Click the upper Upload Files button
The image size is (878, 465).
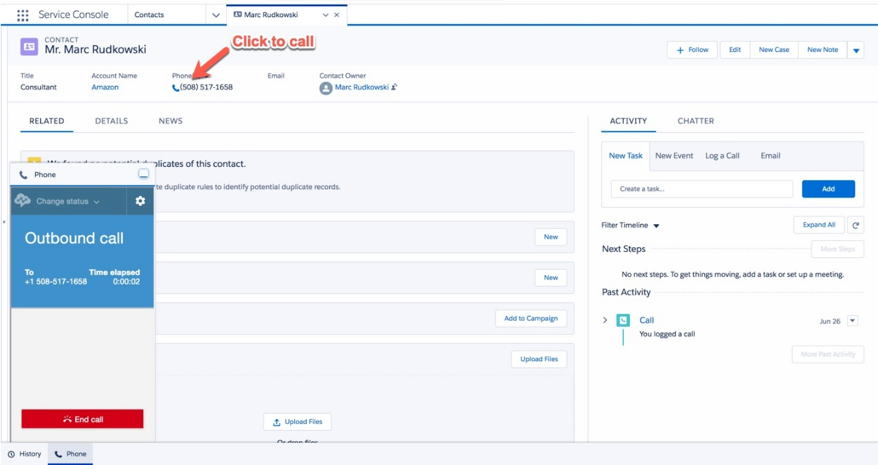coord(539,359)
